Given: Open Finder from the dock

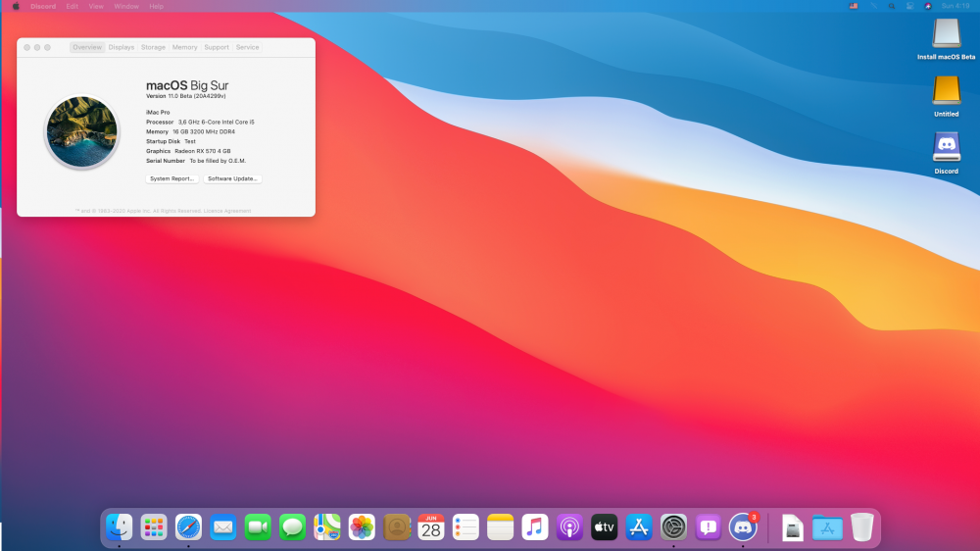Looking at the screenshot, I should 119,527.
